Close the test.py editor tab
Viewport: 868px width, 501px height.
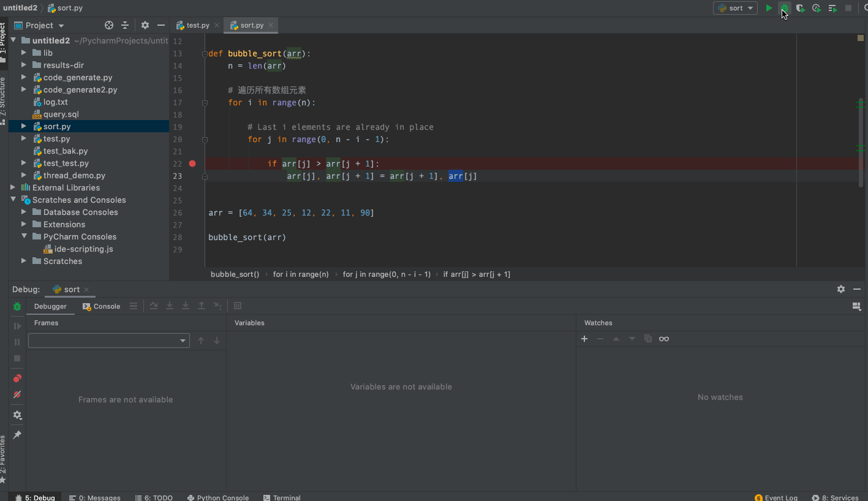[217, 26]
